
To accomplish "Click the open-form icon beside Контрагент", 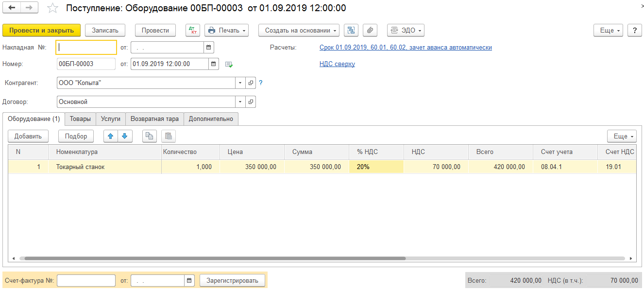I will tap(251, 83).
